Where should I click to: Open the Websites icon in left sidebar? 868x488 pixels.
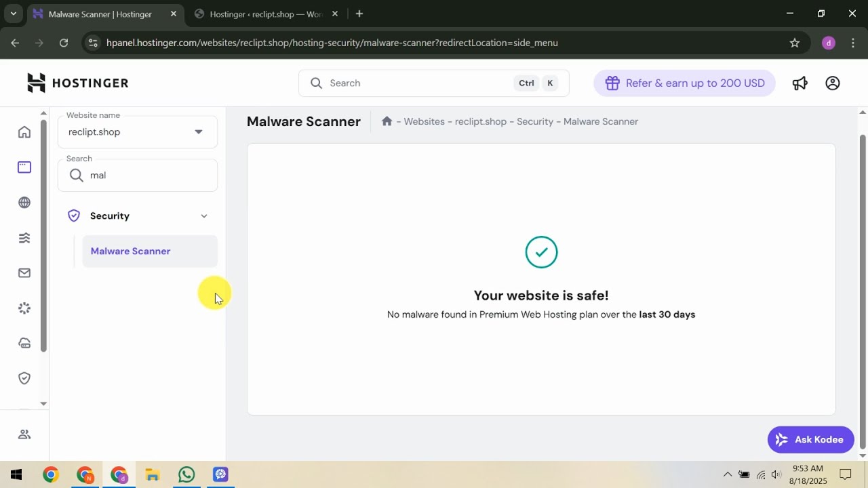[24, 167]
